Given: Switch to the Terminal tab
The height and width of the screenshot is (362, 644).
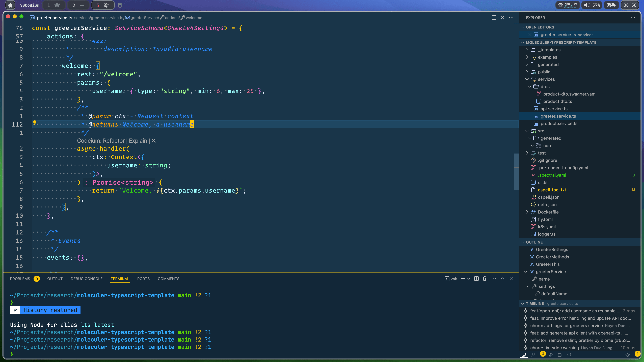Looking at the screenshot, I should (120, 279).
